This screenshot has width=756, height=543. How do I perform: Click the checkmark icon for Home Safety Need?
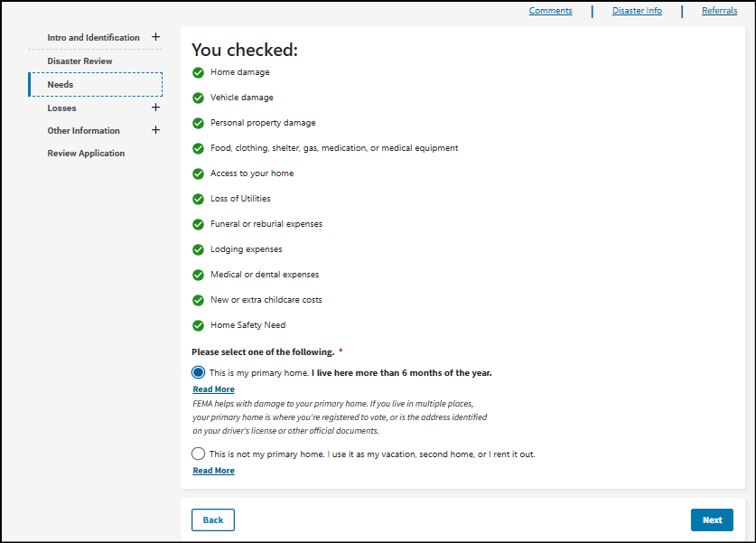tap(198, 325)
